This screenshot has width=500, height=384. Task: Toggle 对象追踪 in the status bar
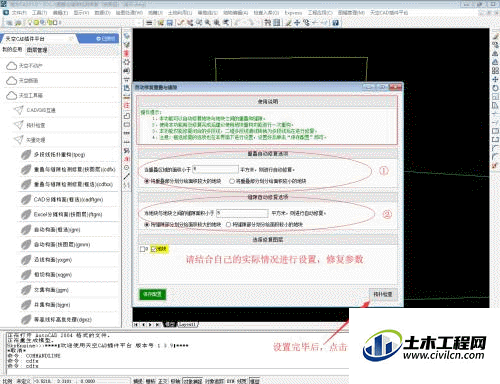click(x=214, y=381)
